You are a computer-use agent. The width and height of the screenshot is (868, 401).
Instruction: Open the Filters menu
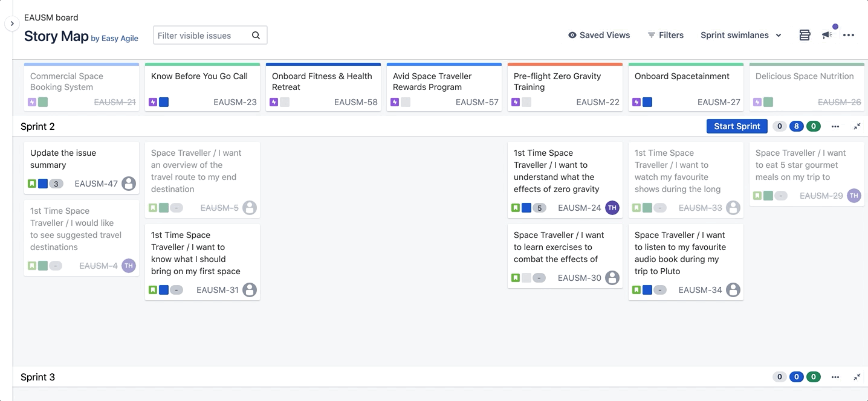(x=666, y=35)
